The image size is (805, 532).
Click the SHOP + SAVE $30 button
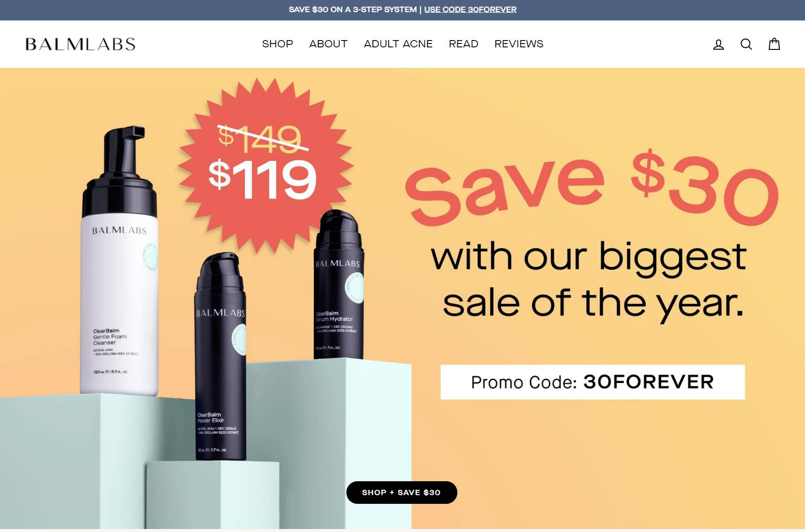(401, 492)
